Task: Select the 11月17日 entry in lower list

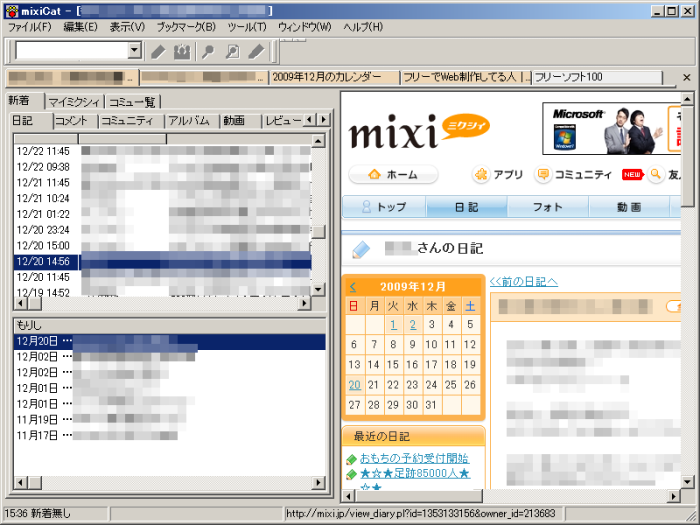Action: (170, 435)
